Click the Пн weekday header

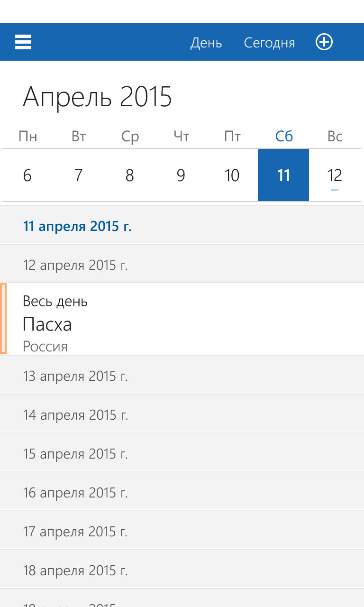coord(27,137)
